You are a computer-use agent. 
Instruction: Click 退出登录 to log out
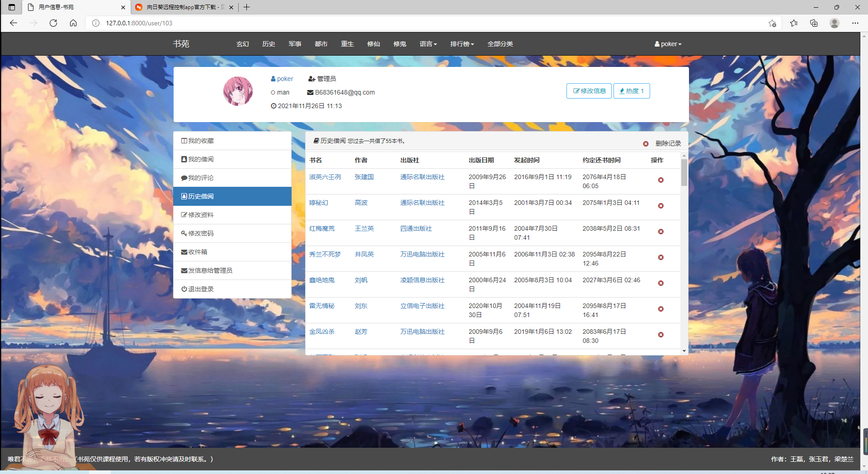pos(232,289)
